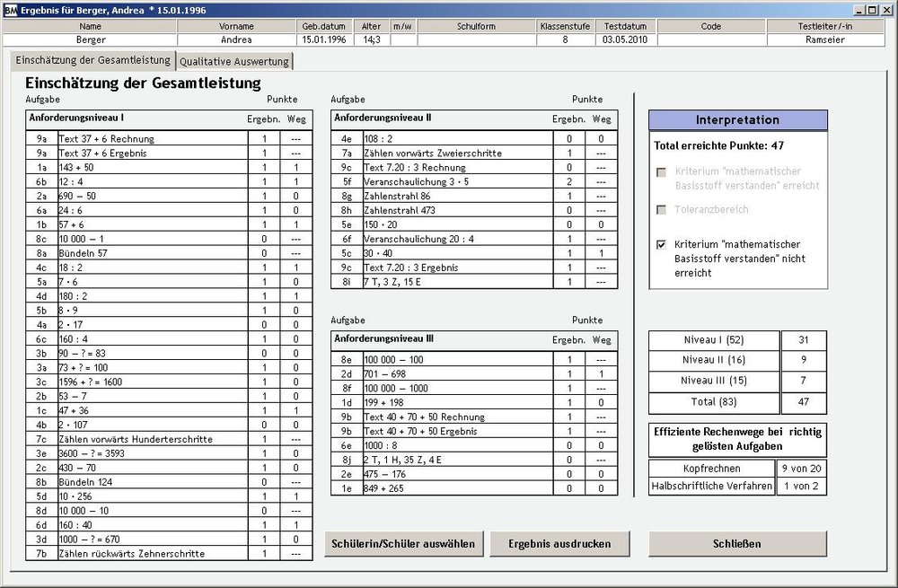Maximize the Ergebnis window

pos(872,10)
